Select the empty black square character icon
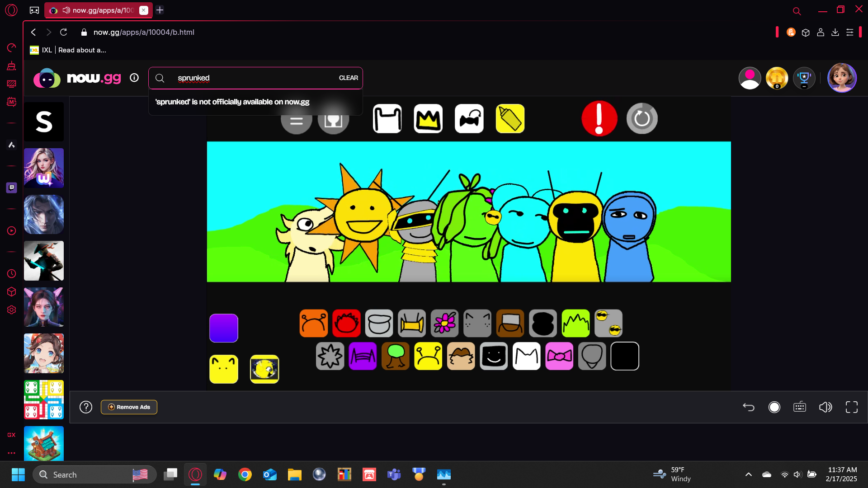 click(x=625, y=356)
